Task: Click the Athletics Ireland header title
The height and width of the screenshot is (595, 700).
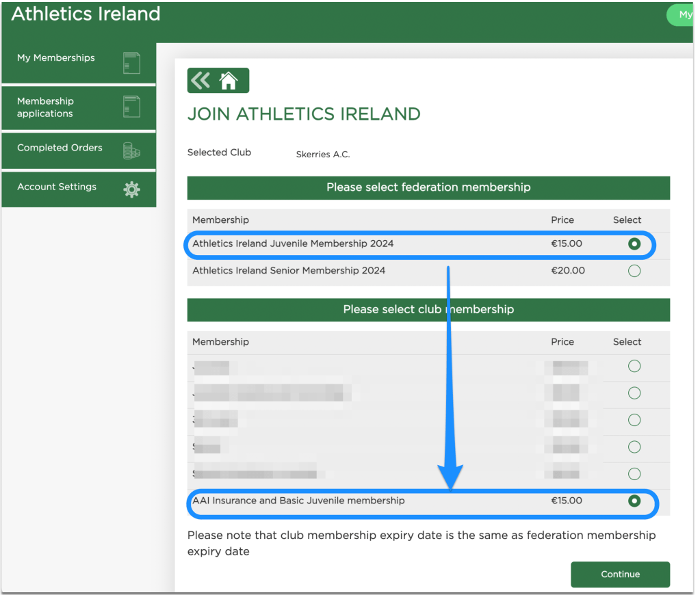Action: coord(86,14)
